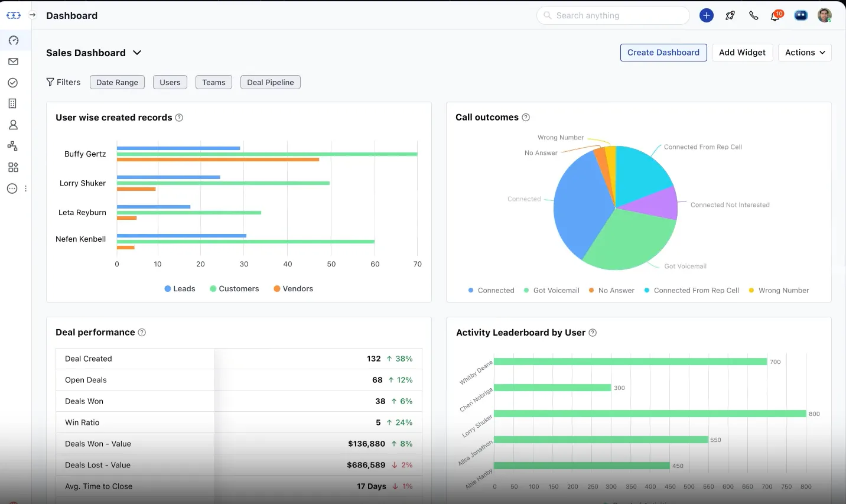
Task: Open the Mail envelope icon in the sidebar
Action: click(13, 61)
